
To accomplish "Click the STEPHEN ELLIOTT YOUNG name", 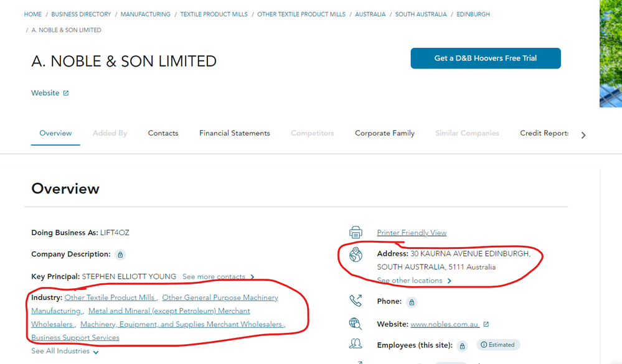I will coord(129,277).
